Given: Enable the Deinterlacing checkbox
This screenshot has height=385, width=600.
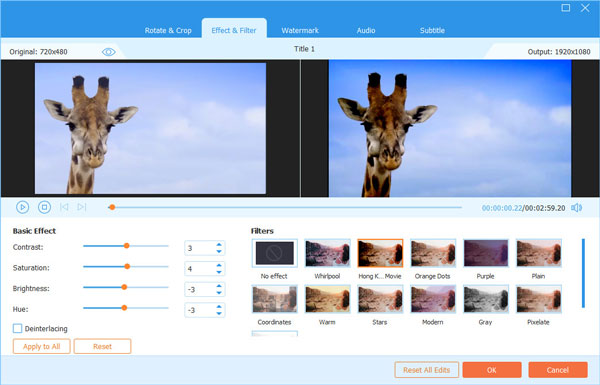Looking at the screenshot, I should [x=18, y=328].
